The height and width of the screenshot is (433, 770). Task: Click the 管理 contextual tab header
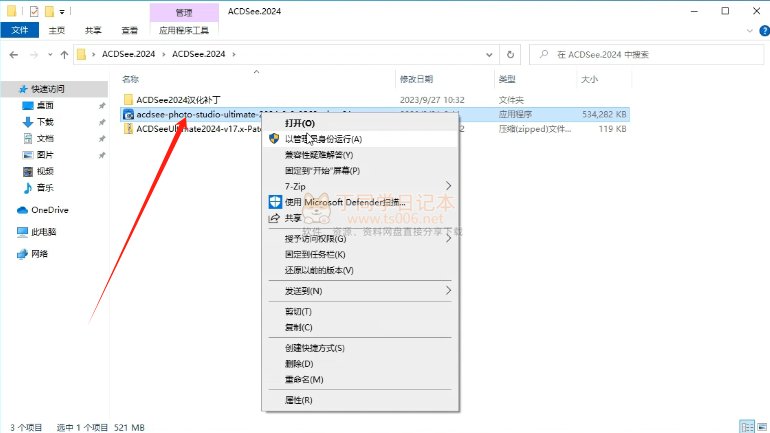(x=184, y=12)
